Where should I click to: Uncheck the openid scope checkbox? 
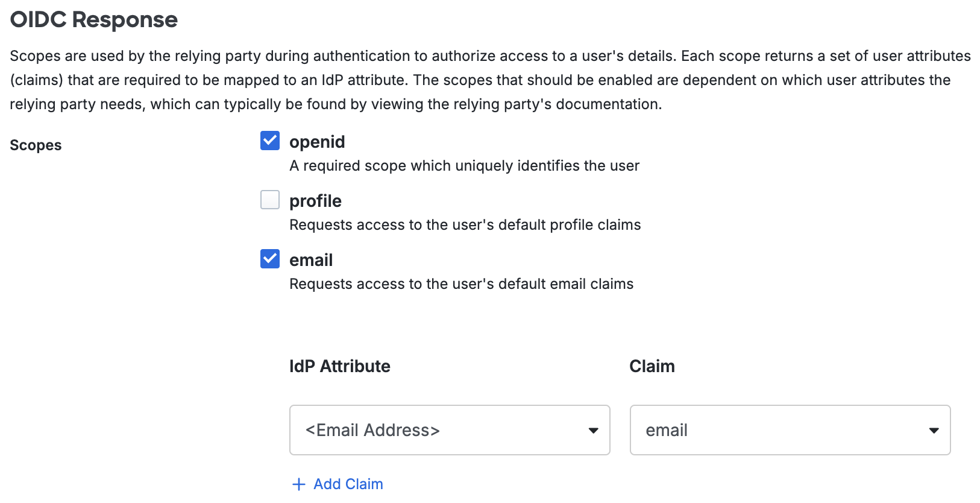point(270,141)
